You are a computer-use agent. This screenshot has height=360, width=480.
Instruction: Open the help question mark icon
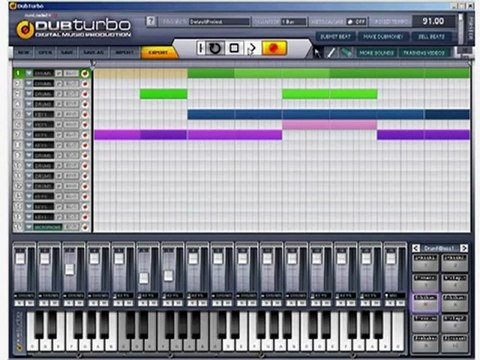point(151,21)
